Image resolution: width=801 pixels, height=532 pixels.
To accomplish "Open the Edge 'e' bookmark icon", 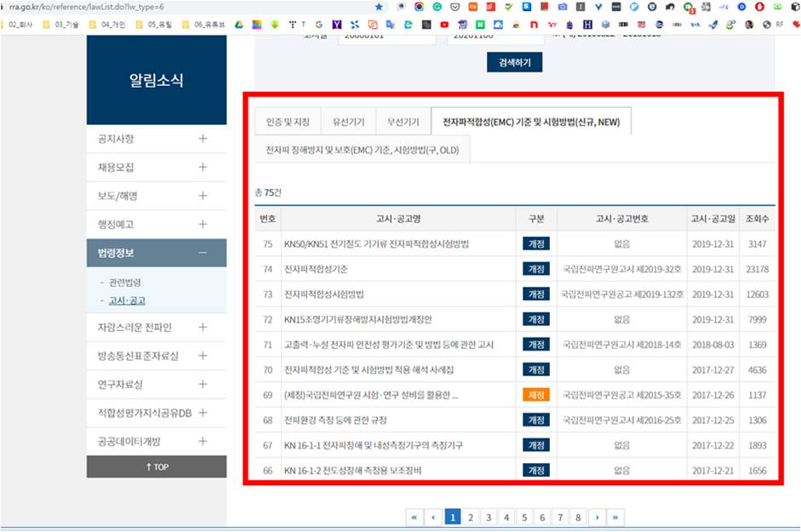I will tap(409, 25).
